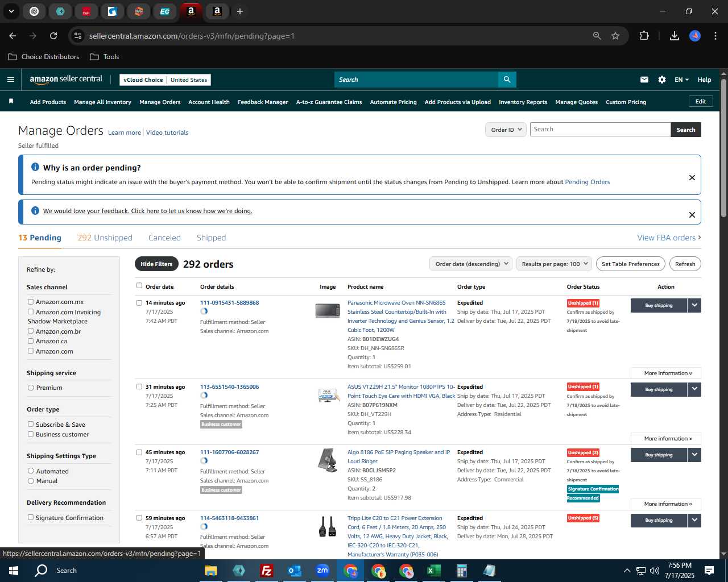
Task: Check the Business customer order type
Action: [x=31, y=434]
